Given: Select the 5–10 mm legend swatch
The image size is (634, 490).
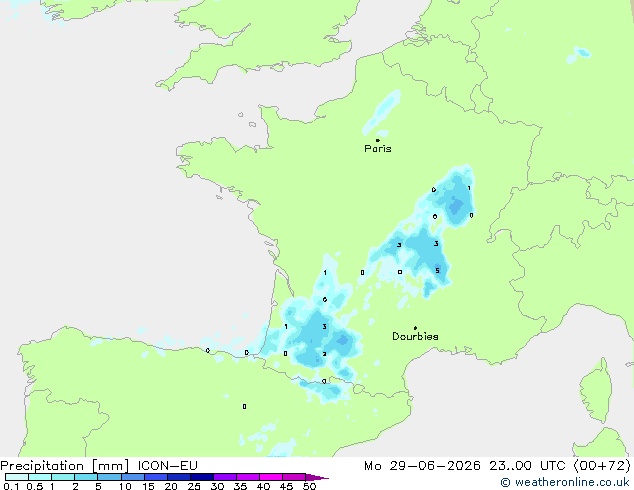Looking at the screenshot, I should click(109, 477).
